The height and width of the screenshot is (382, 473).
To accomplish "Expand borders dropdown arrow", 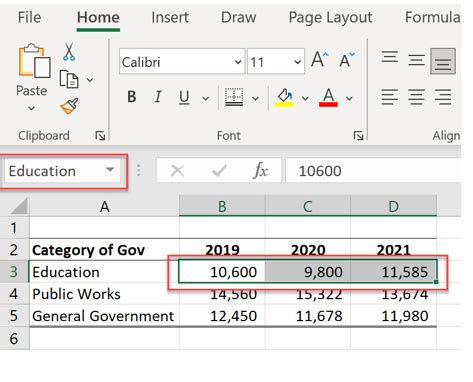I will click(x=255, y=98).
